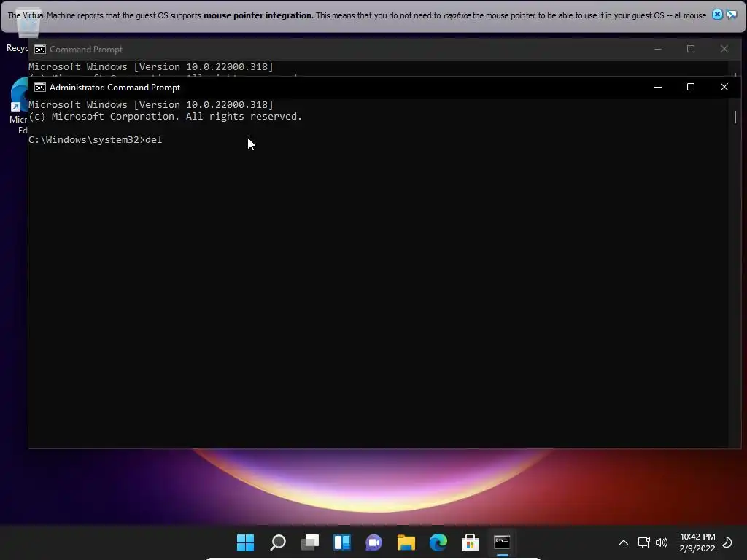Image resolution: width=747 pixels, height=560 pixels.
Task: Click the 'del' command input line
Action: click(x=96, y=139)
